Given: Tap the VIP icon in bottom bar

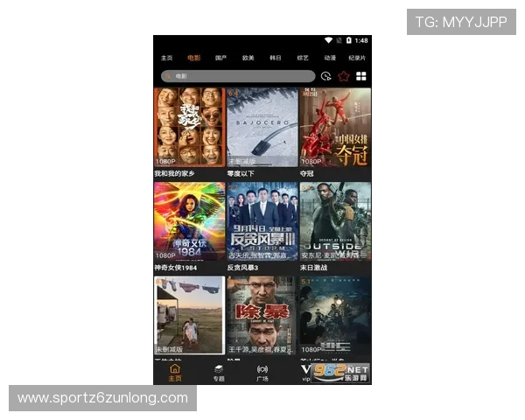Looking at the screenshot, I should click(306, 372).
